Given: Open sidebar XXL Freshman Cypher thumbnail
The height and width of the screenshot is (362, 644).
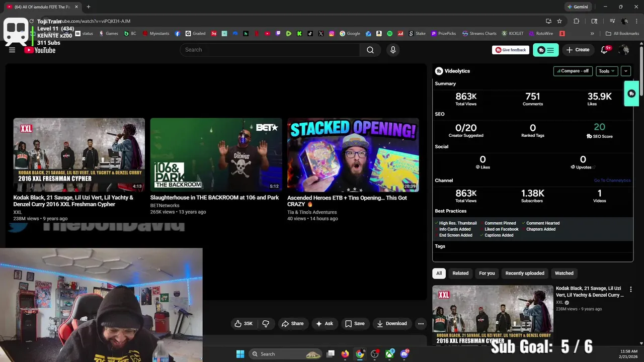Looking at the screenshot, I should coord(493,315).
